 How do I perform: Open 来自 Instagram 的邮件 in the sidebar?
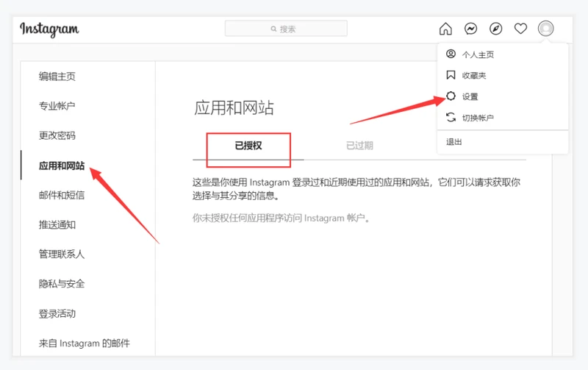[x=85, y=343]
